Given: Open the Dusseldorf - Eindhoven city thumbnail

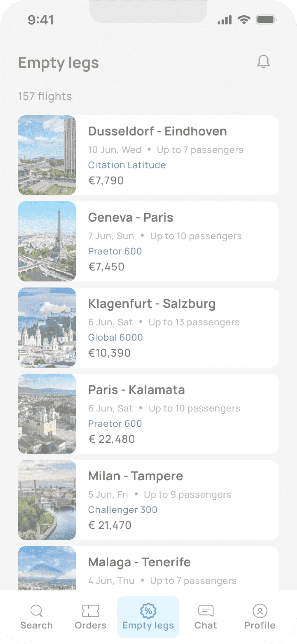Looking at the screenshot, I should [47, 155].
